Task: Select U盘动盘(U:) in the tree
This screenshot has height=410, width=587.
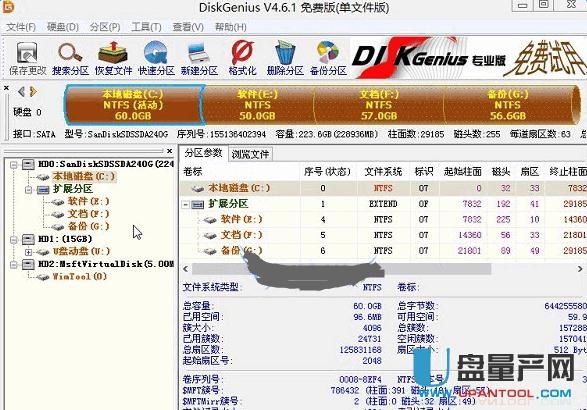Action: [81, 251]
